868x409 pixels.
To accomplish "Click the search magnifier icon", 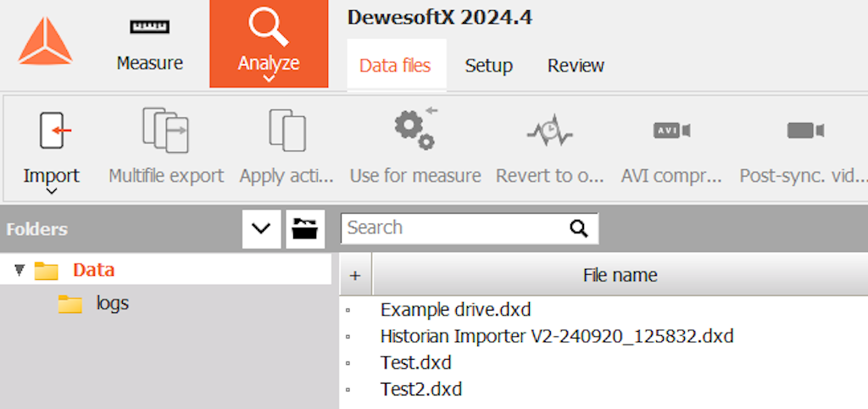I will [579, 228].
